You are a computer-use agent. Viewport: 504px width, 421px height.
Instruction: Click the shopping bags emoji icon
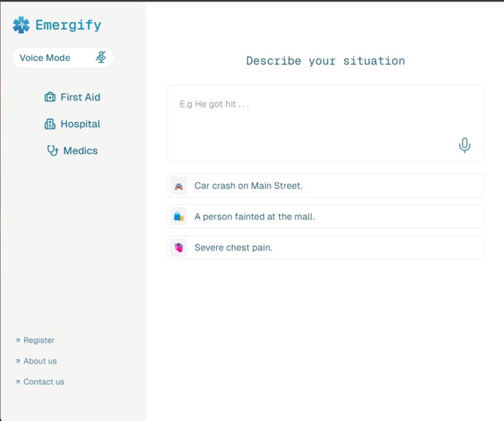click(179, 217)
